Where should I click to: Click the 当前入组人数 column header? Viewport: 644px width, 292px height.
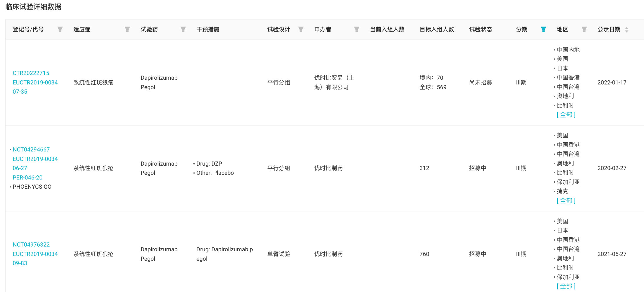click(x=387, y=29)
